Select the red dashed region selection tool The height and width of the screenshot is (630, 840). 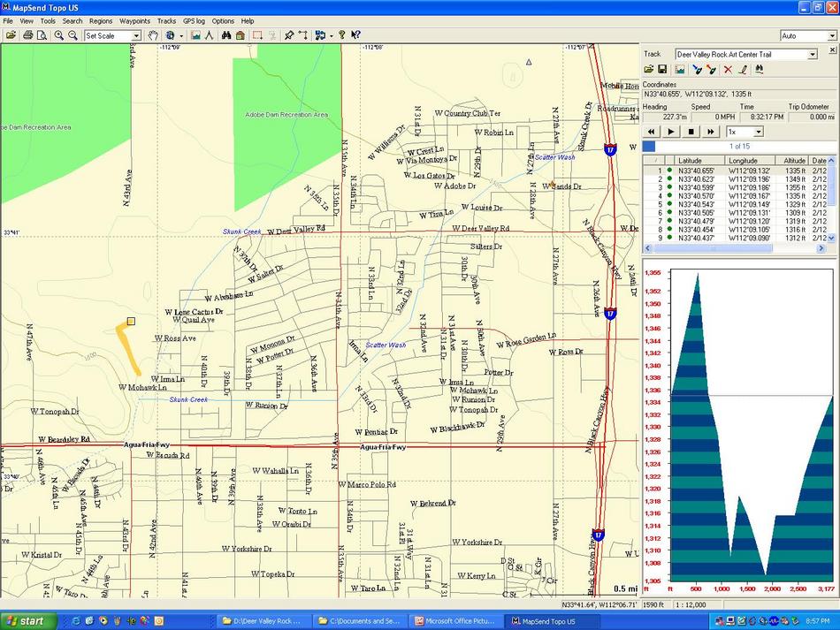[x=257, y=35]
